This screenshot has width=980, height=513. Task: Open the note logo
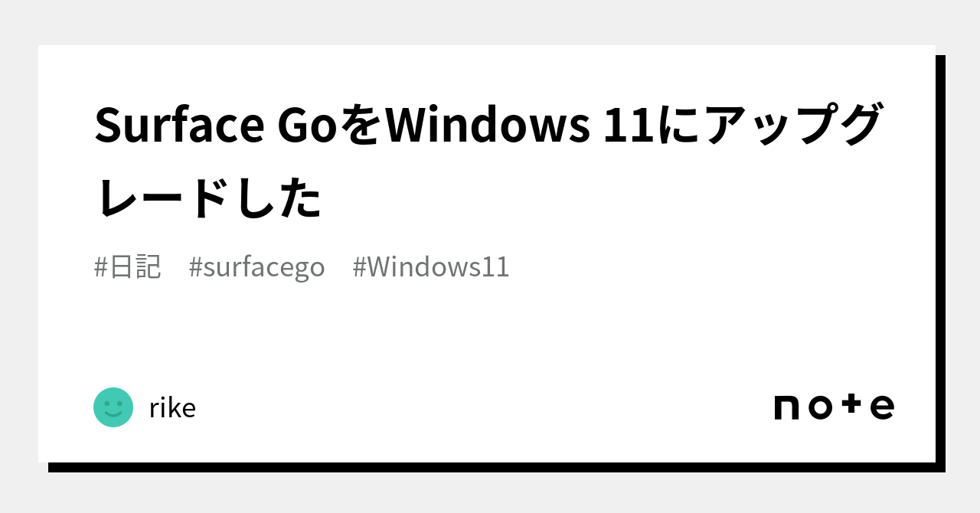point(835,407)
